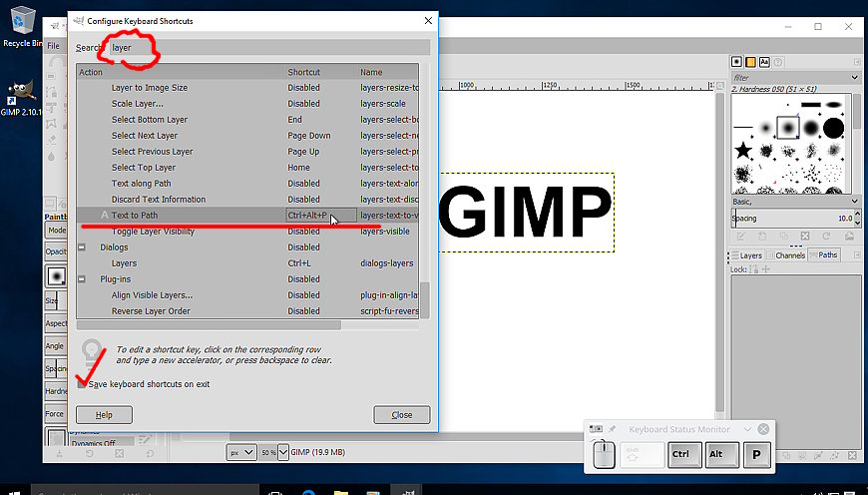The width and height of the screenshot is (868, 495).
Task: Click the applet icon in Keyboard Status Monitor
Action: point(596,429)
